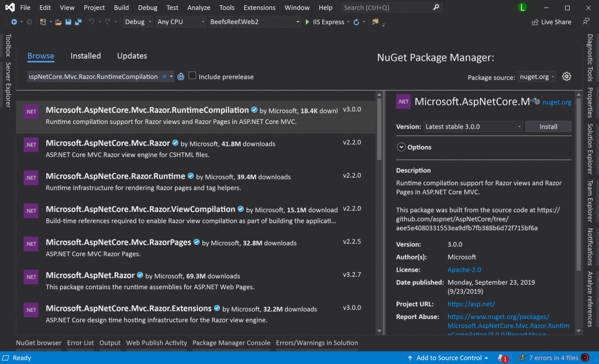Open the IIS Express launch options arrow
This screenshot has height=364, width=599.
click(348, 22)
